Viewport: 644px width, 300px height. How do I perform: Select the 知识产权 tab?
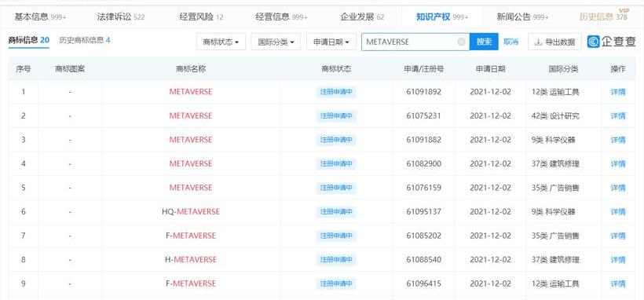[442, 17]
